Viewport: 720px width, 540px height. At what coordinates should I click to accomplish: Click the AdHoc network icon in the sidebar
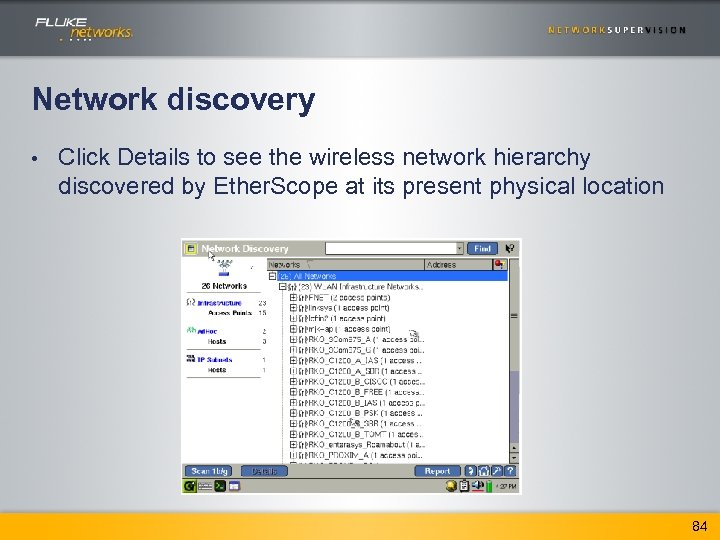pyautogui.click(x=191, y=330)
